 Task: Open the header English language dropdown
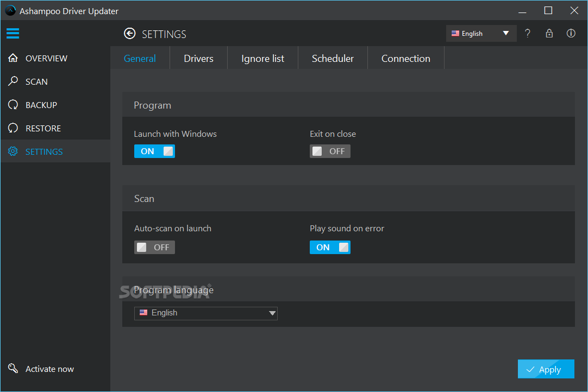(481, 33)
